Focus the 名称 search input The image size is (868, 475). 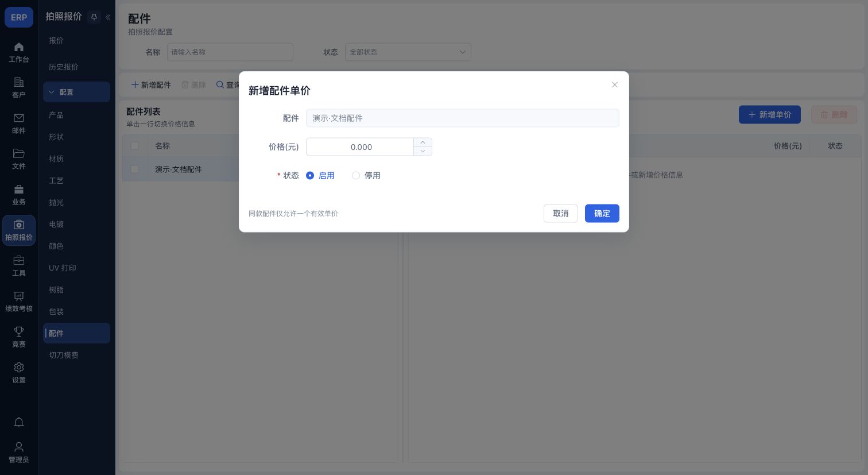click(230, 52)
